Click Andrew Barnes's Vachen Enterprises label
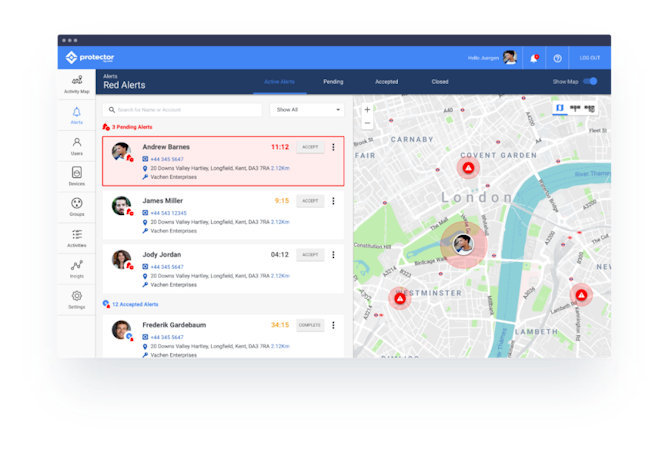Image resolution: width=669 pixels, height=450 pixels. (174, 177)
